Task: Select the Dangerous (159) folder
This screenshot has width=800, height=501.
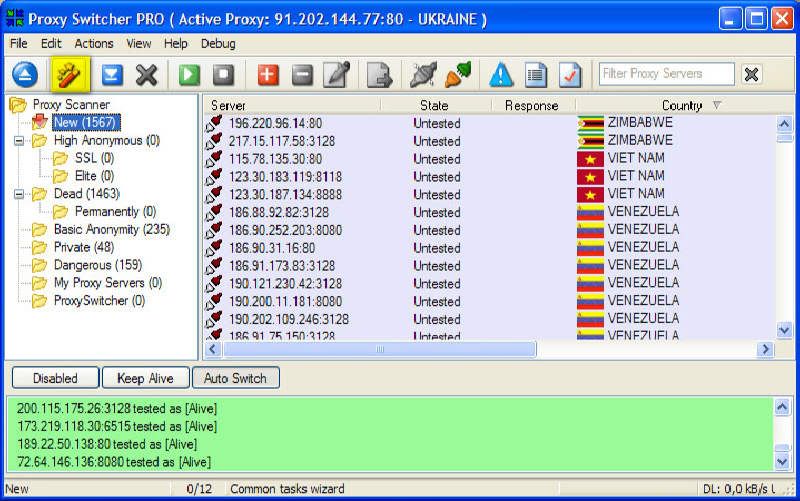Action: (97, 265)
